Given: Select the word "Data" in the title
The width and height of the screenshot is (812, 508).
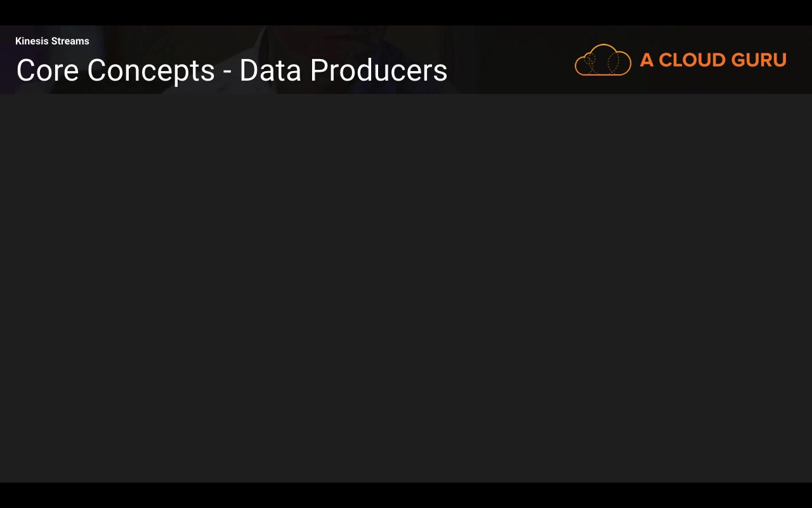Looking at the screenshot, I should point(270,70).
